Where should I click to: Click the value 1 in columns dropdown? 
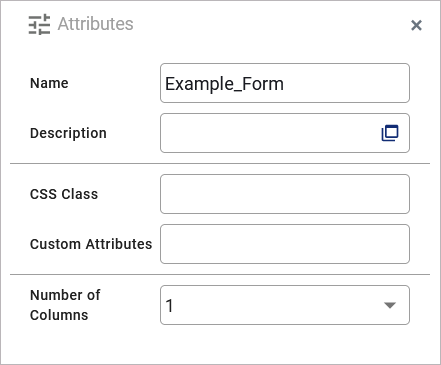pyautogui.click(x=169, y=306)
